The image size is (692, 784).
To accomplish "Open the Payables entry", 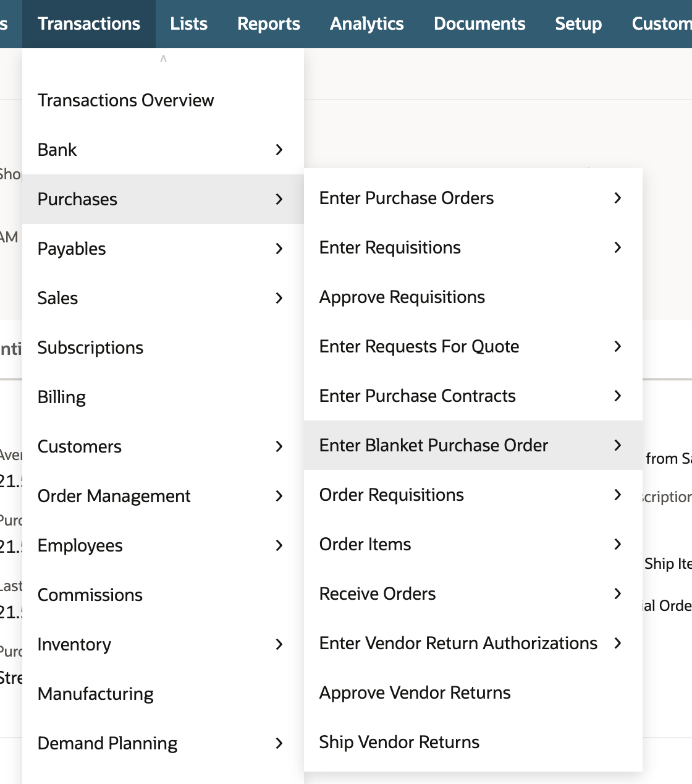I will pos(163,249).
